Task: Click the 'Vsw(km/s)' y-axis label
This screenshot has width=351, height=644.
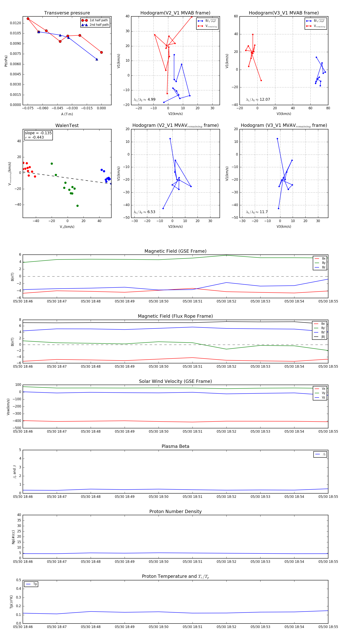Action: pyautogui.click(x=8, y=407)
